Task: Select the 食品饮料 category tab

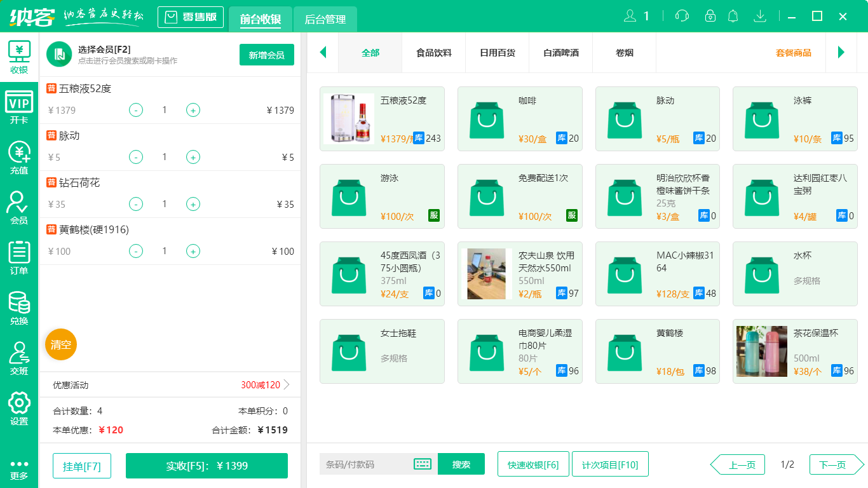Action: pos(434,53)
